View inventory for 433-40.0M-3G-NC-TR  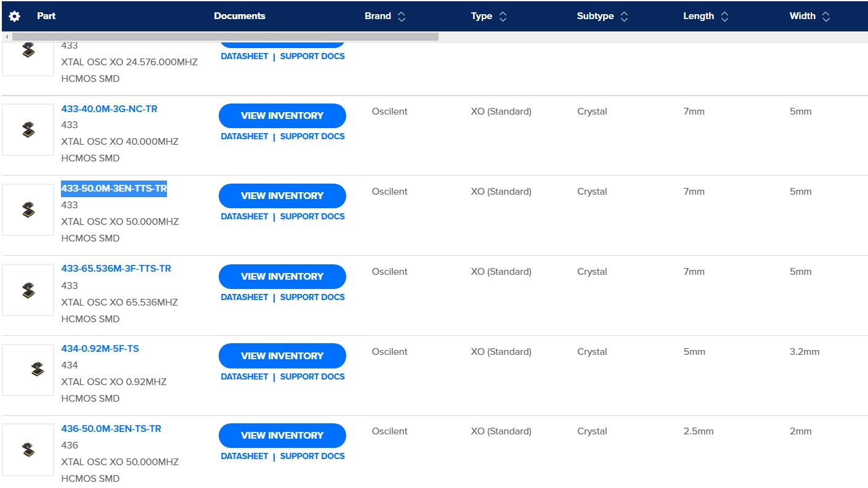click(282, 116)
